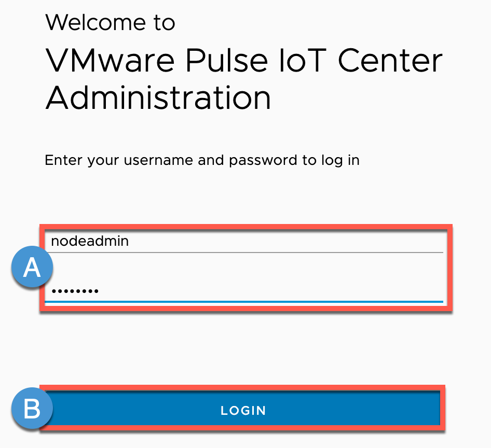The width and height of the screenshot is (491, 448).
Task: Place cursor on the "nodeadmin" text
Action: [x=90, y=241]
